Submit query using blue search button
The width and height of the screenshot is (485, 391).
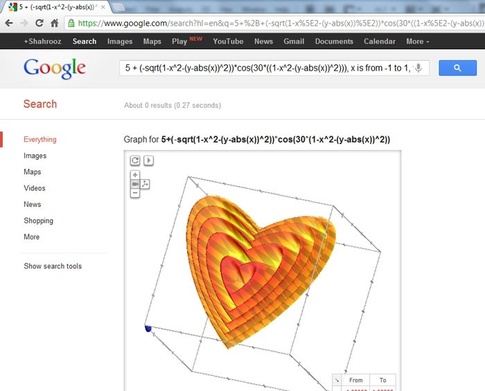point(457,68)
